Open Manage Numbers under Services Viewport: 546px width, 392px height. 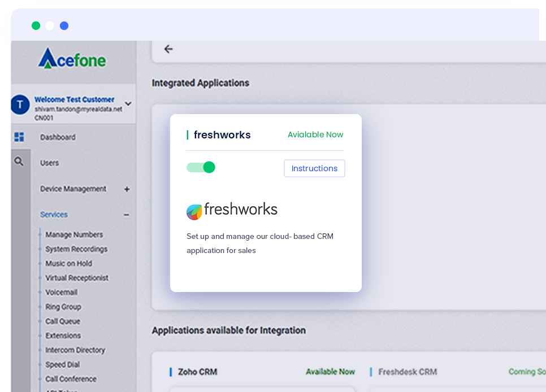point(74,234)
